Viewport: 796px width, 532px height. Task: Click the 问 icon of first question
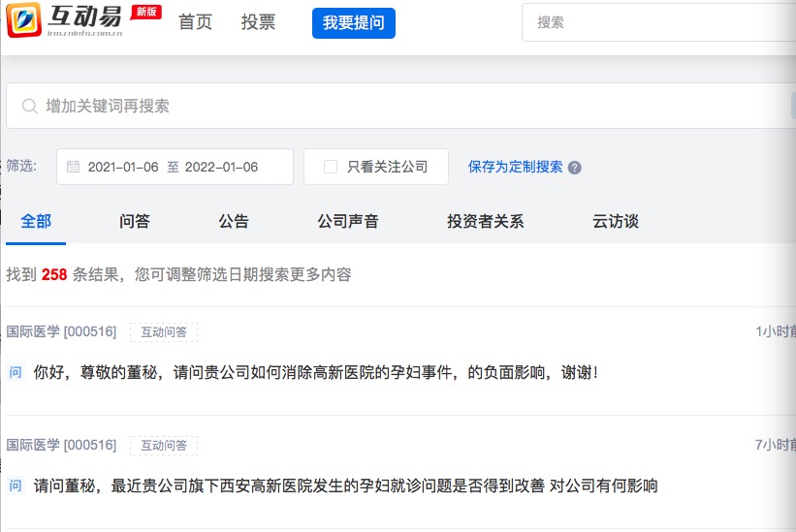[x=16, y=372]
